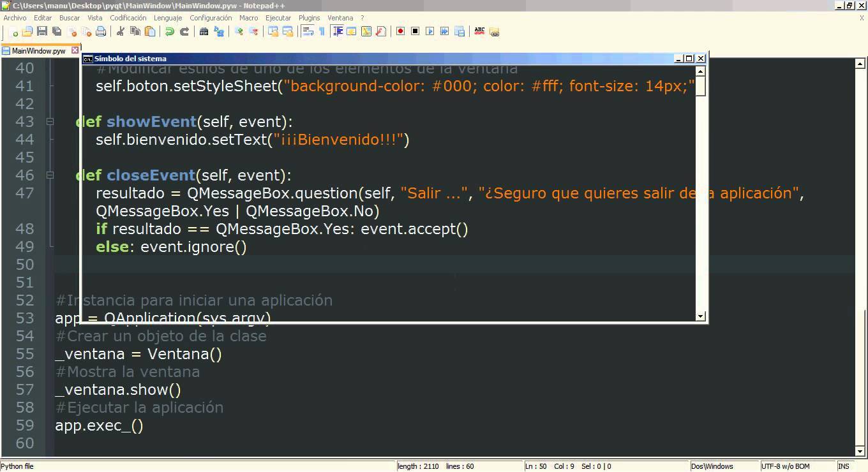Image resolution: width=868 pixels, height=472 pixels.
Task: Close the MainWindow.pyw tab
Action: tap(75, 50)
